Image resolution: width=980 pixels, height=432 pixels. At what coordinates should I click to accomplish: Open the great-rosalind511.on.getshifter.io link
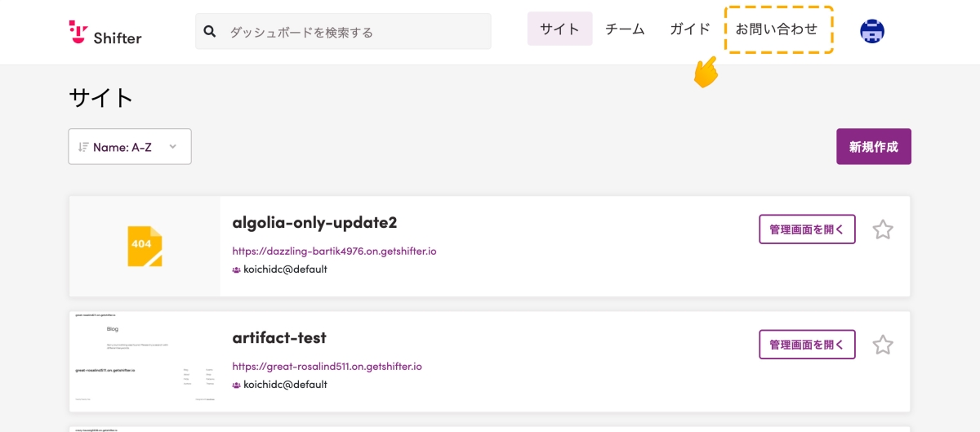pyautogui.click(x=327, y=366)
